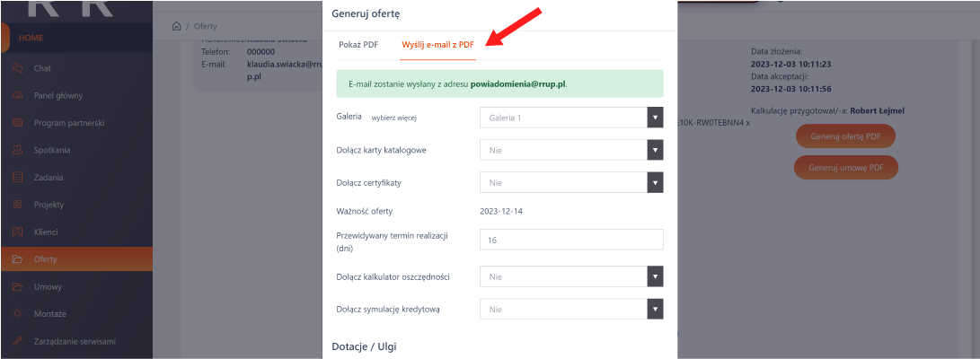This screenshot has width=980, height=359.
Task: Click the Panel główny dashboard icon
Action: [x=18, y=95]
